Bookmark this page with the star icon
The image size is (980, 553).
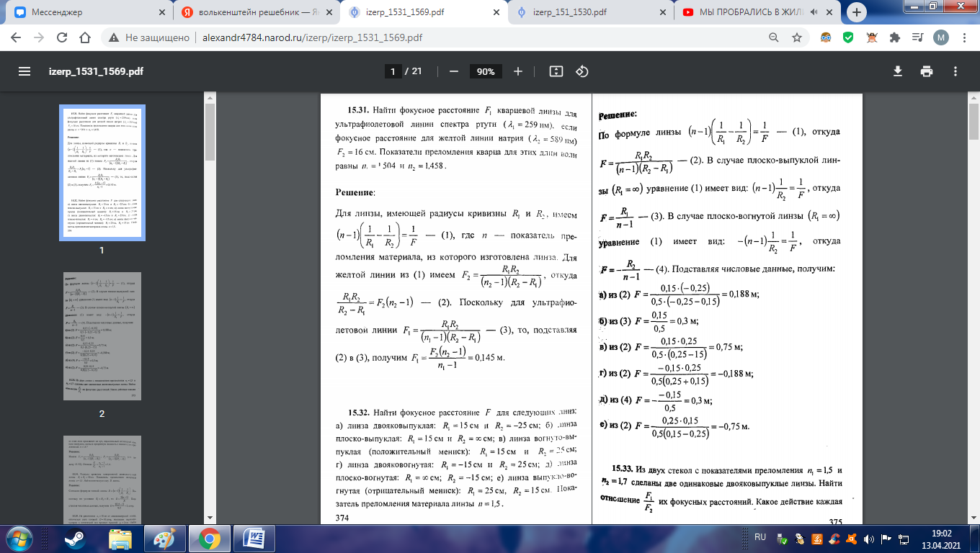tap(797, 37)
